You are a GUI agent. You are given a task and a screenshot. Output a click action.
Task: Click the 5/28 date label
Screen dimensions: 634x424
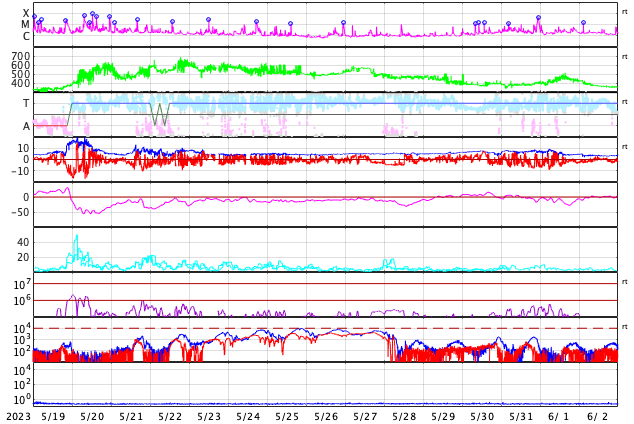pos(404,416)
